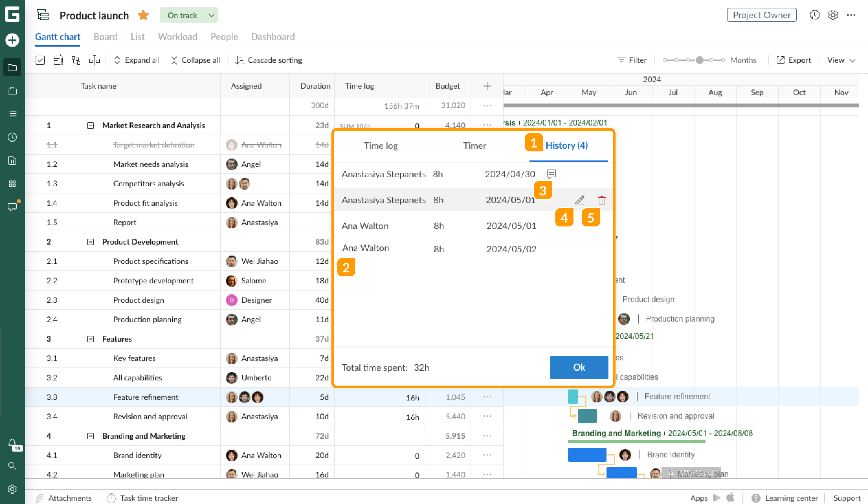The width and height of the screenshot is (868, 504).
Task: Open Task time tracker in the bottom bar
Action: coord(142,498)
